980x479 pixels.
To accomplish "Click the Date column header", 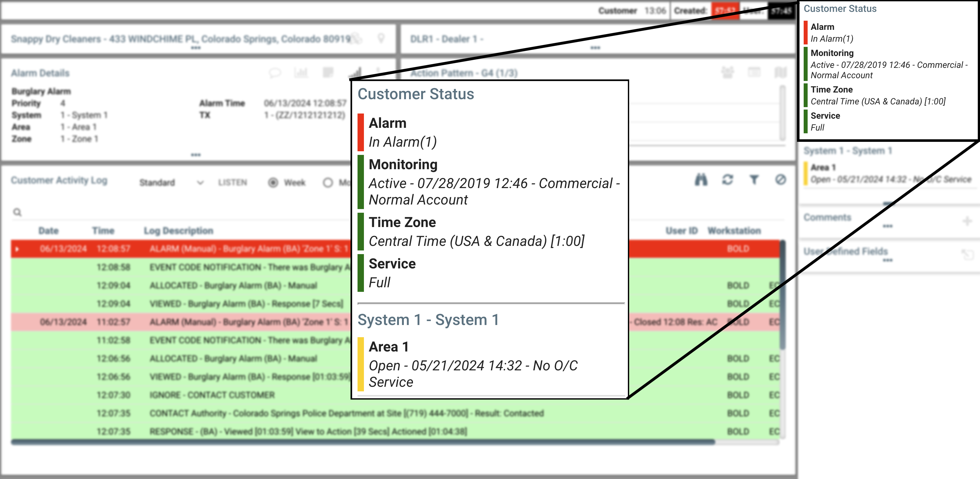I will (x=48, y=231).
